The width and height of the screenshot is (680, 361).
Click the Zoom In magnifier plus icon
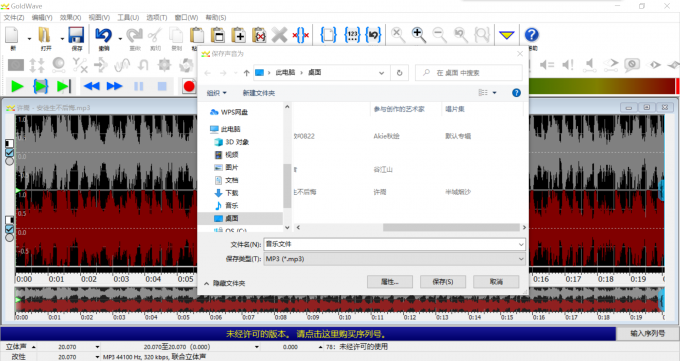click(x=419, y=35)
